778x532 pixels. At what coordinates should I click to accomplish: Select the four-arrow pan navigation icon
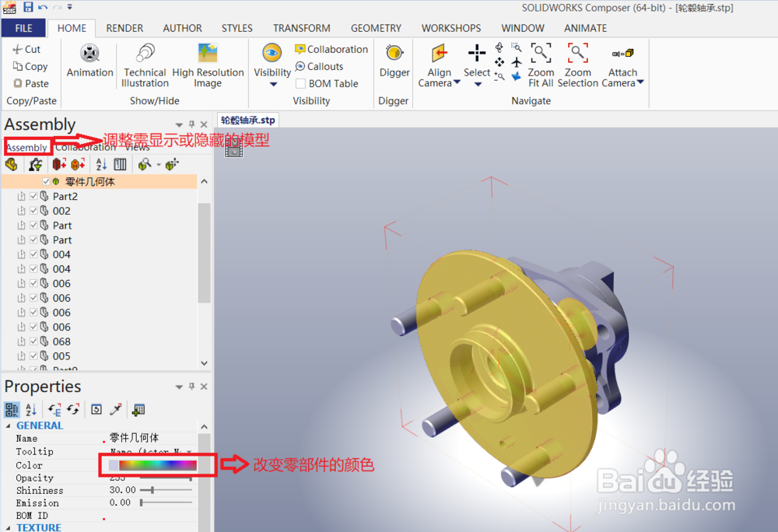coord(499,62)
